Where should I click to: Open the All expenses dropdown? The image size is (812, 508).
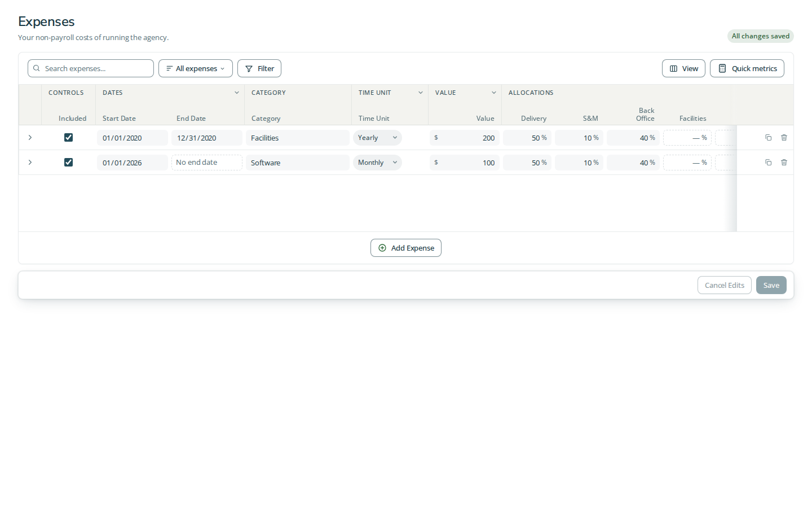point(196,68)
